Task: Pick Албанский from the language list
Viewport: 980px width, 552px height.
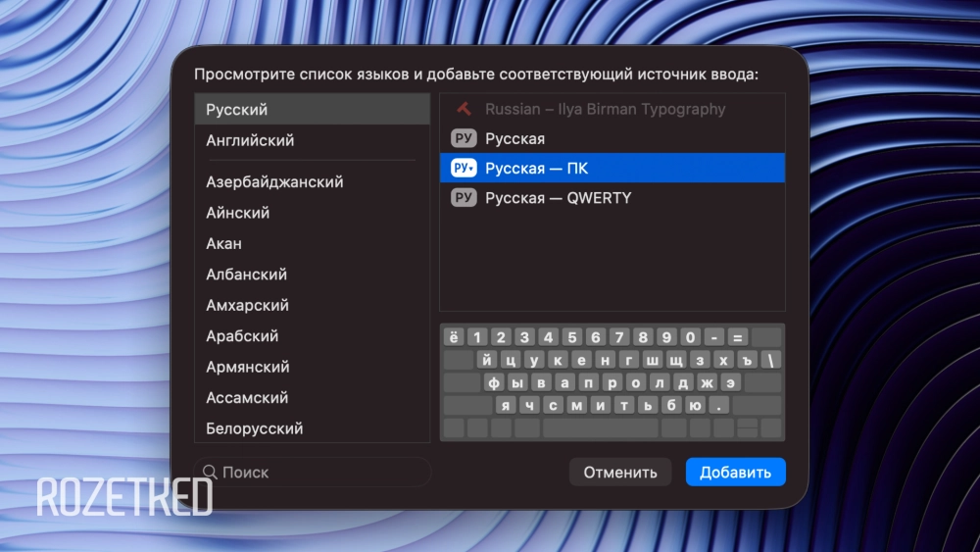Action: click(x=312, y=275)
